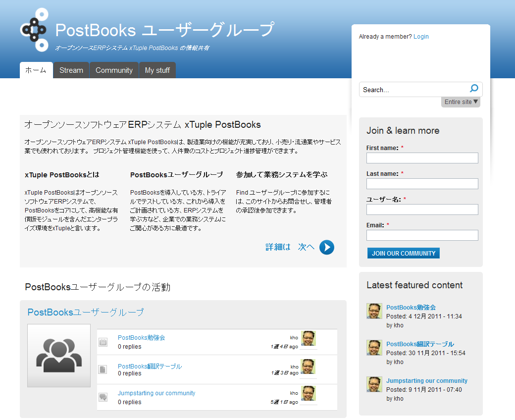Screen dimensions: 515x420
Task: Click the document icon beside PostBooks翻訳テーブル
Action: coord(103,369)
